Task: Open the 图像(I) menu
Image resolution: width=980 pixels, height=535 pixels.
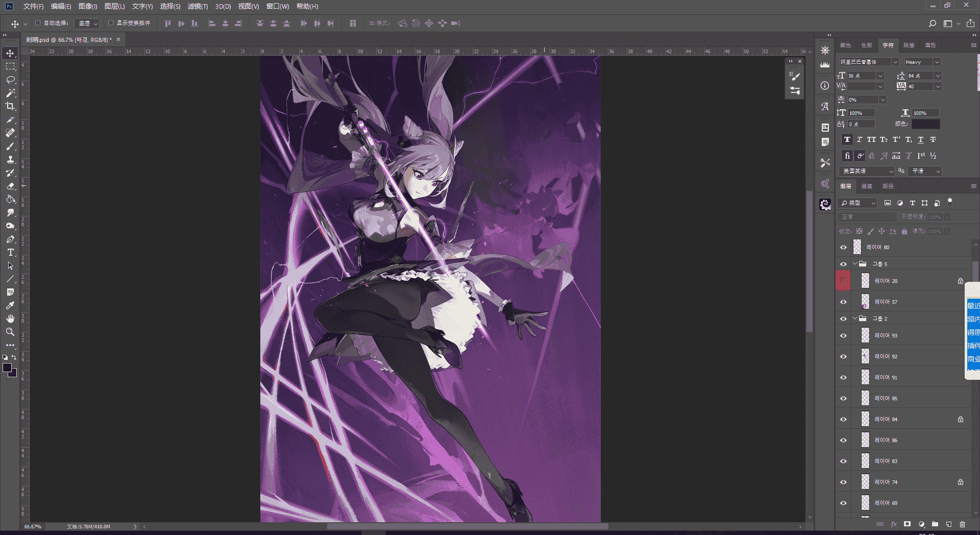Action: point(88,6)
